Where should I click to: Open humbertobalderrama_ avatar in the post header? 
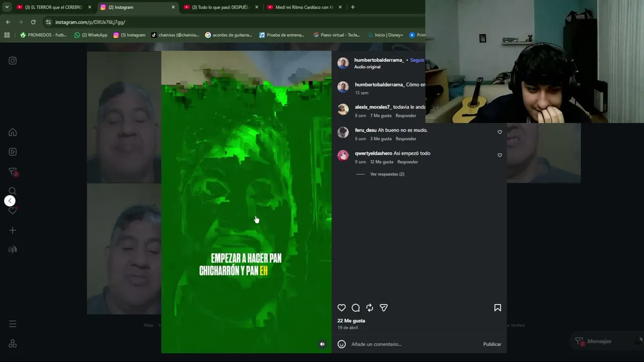pos(343,63)
